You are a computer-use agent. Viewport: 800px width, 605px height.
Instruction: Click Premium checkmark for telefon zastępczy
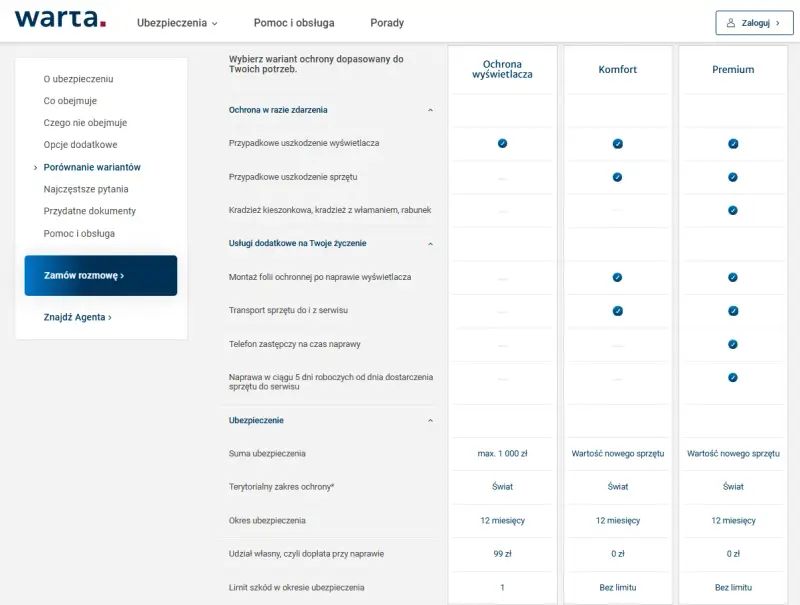[733, 344]
